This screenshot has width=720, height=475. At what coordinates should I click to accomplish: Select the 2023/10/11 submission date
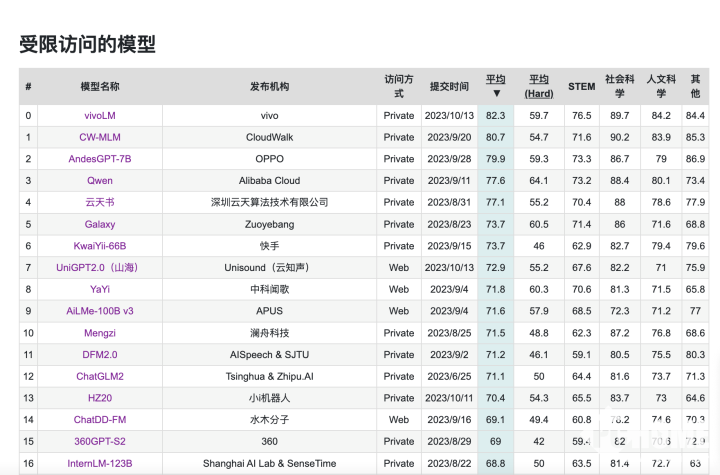tap(449, 398)
